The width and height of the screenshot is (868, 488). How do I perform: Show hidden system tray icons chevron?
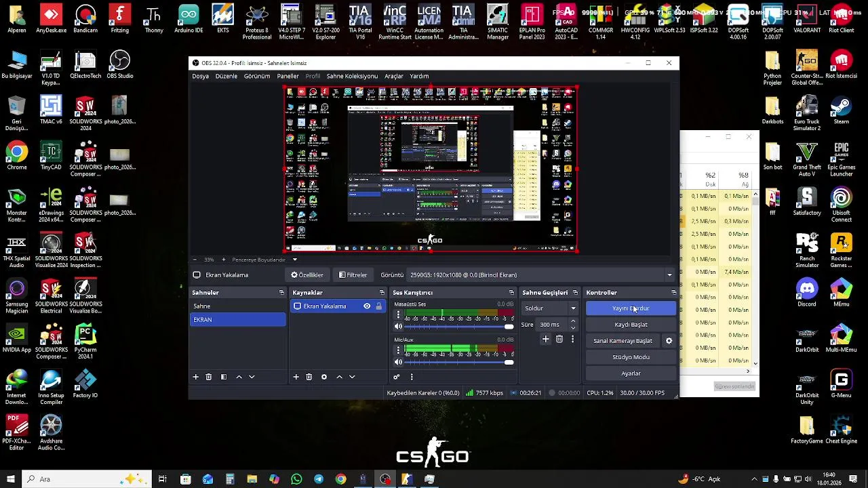pos(754,479)
